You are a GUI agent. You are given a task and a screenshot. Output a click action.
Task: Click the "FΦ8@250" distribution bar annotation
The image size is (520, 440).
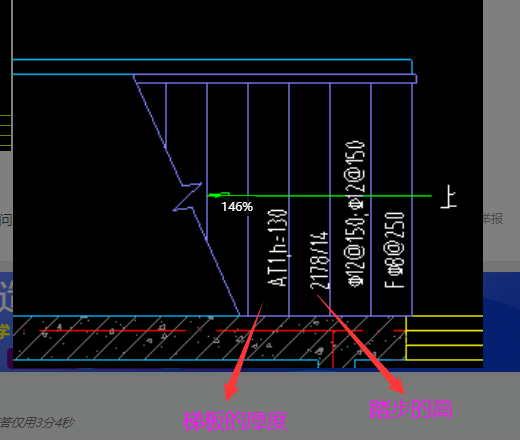click(395, 250)
